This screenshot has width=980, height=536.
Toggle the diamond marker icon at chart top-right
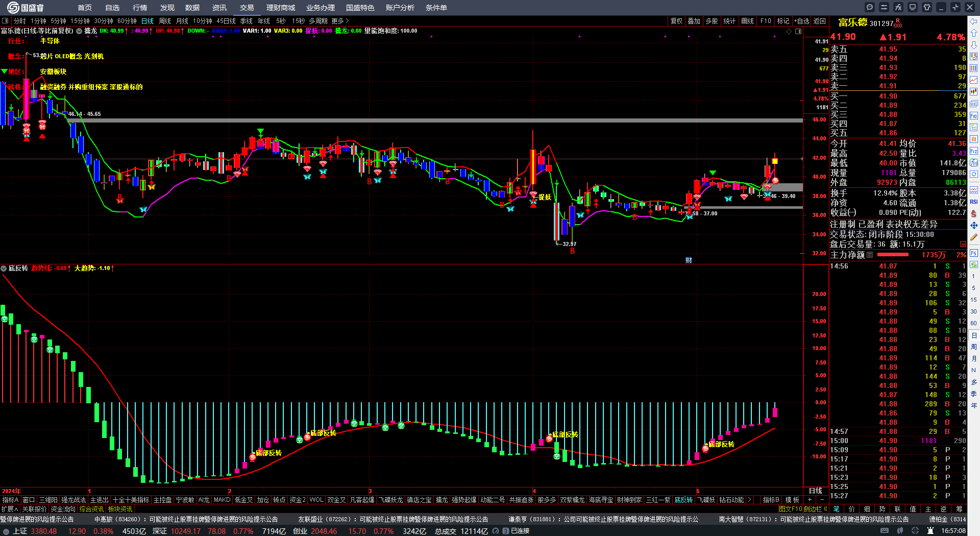(x=789, y=31)
